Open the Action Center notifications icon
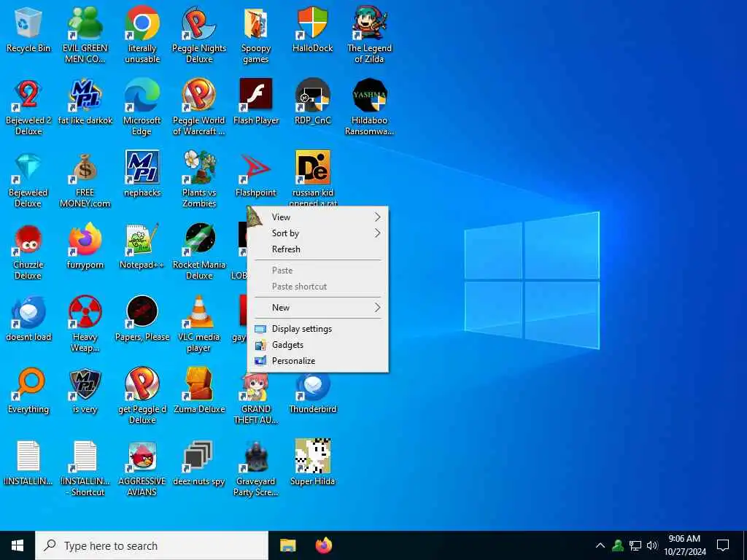 [x=723, y=545]
